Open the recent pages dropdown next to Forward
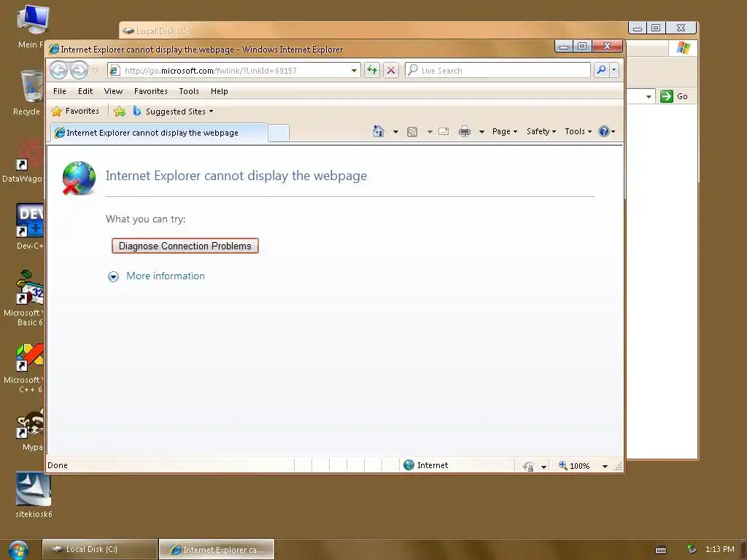 (x=96, y=71)
